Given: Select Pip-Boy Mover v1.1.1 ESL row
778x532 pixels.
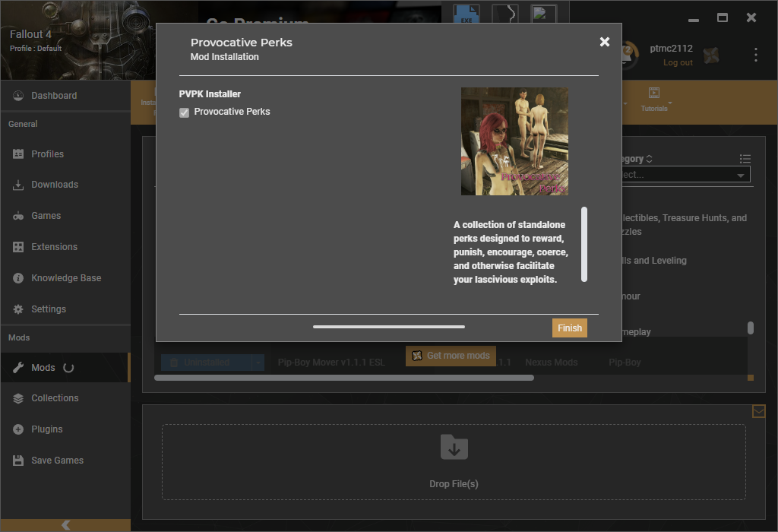Looking at the screenshot, I should pyautogui.click(x=331, y=363).
